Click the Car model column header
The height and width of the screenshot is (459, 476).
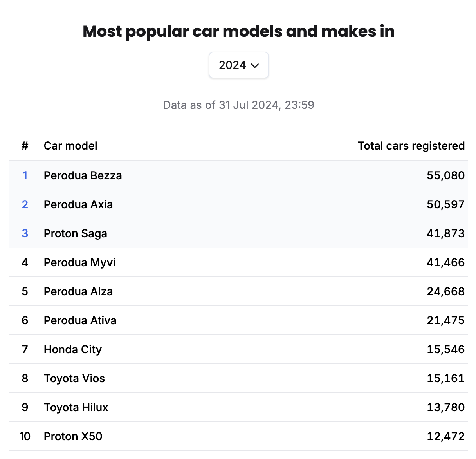(70, 146)
